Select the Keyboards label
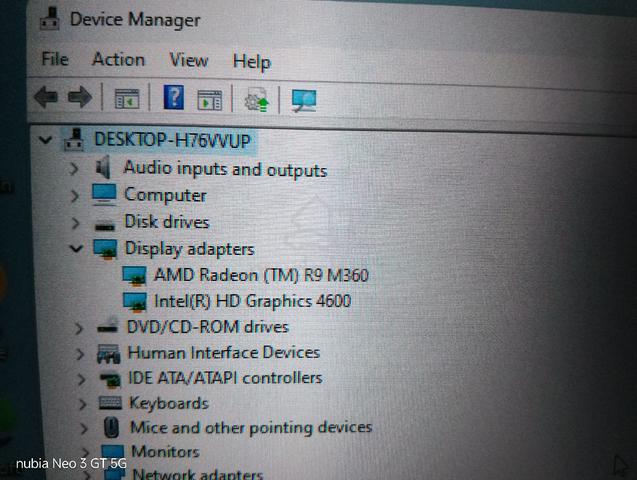The width and height of the screenshot is (637, 480). [169, 403]
